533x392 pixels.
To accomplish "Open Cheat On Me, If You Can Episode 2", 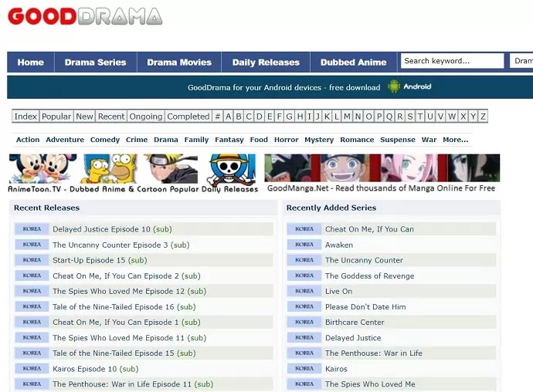I will pyautogui.click(x=127, y=275).
